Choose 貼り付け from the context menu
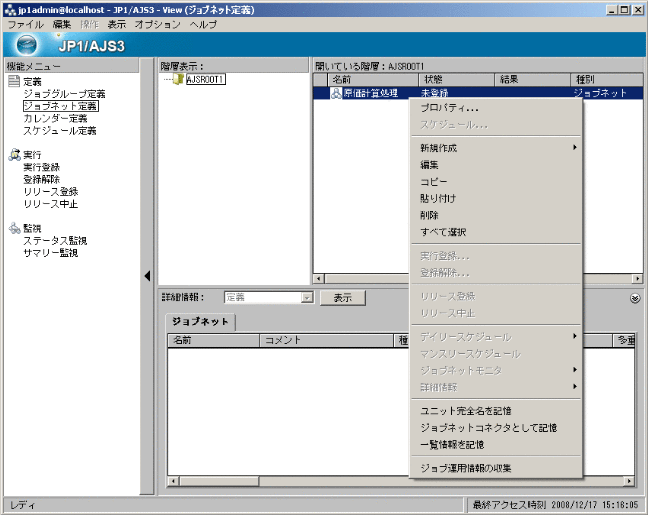649x515 pixels. (x=496, y=198)
